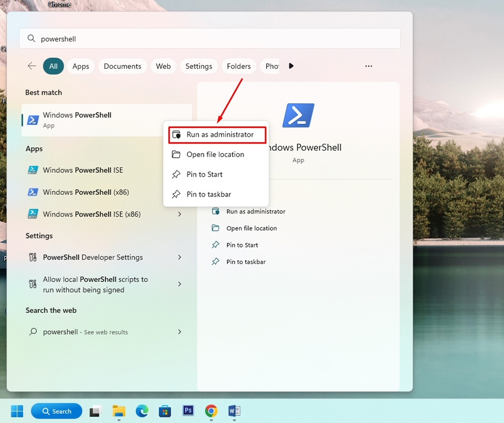Click the context menu folder icon
The width and height of the screenshot is (504, 423).
[x=176, y=154]
